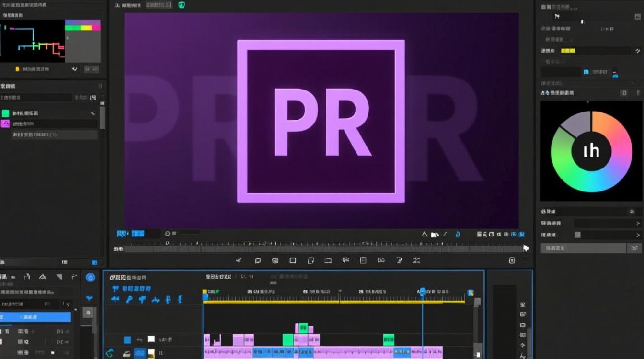Click the mountain-shaped icon in lower-left toolbar

tap(43, 277)
